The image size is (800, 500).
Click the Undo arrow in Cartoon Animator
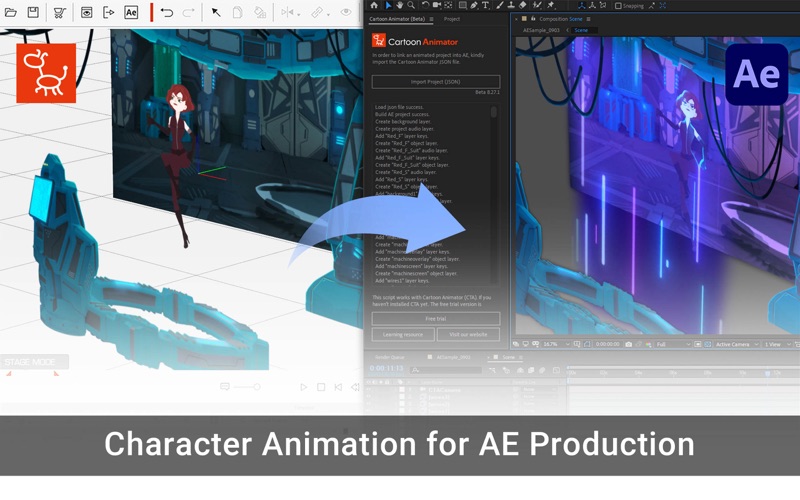click(166, 12)
